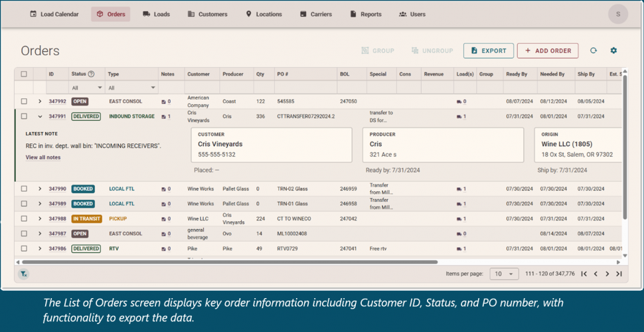
Task: Click the loads truck icon for order 347988
Action: [x=459, y=219]
